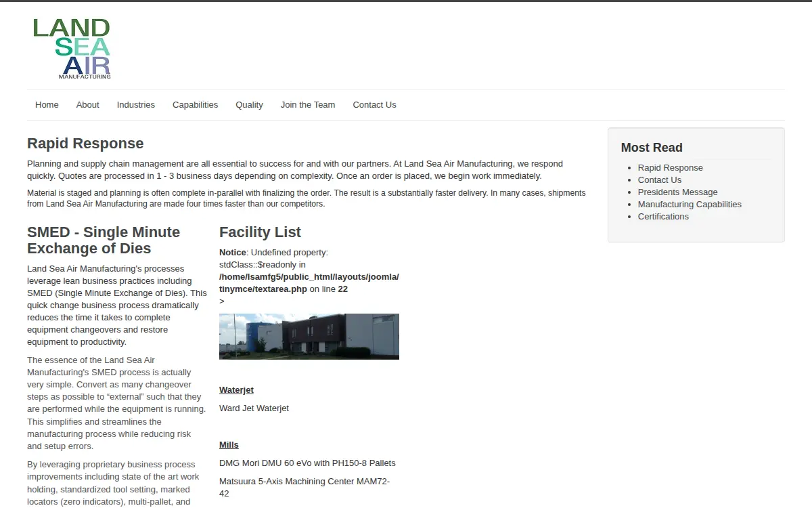Select Join the Team in navigation
The width and height of the screenshot is (812, 508).
coord(308,105)
